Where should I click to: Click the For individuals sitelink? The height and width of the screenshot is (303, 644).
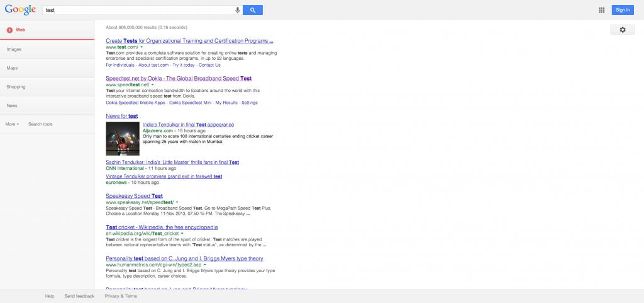pos(120,65)
